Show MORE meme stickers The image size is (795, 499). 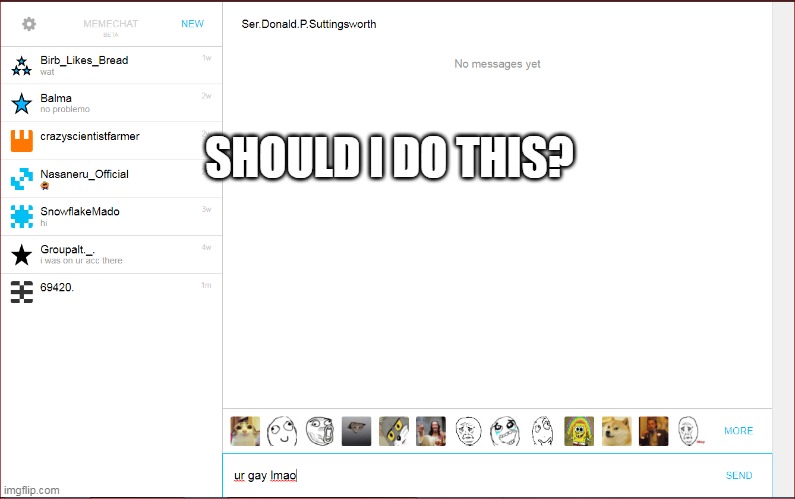tap(738, 431)
